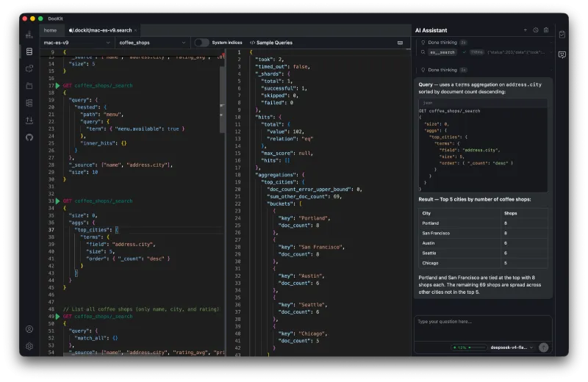Click the Chicago row in the results table
The width and height of the screenshot is (588, 382).
[483, 263]
